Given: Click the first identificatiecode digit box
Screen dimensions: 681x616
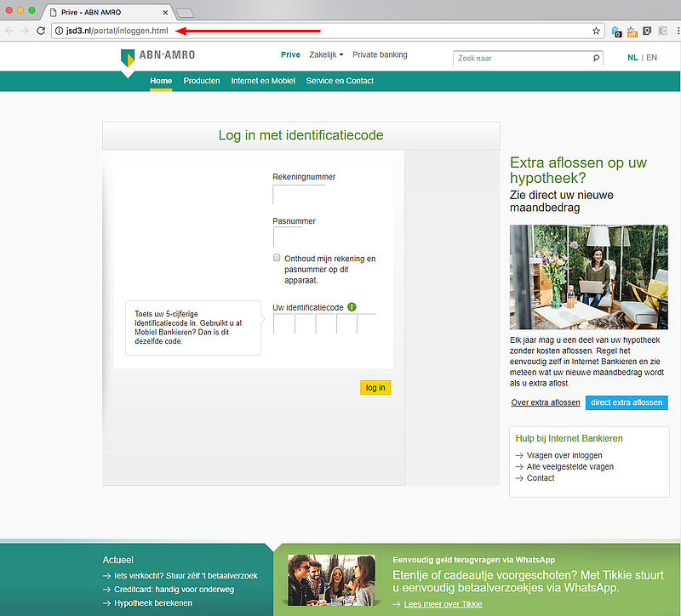Looking at the screenshot, I should click(x=283, y=323).
